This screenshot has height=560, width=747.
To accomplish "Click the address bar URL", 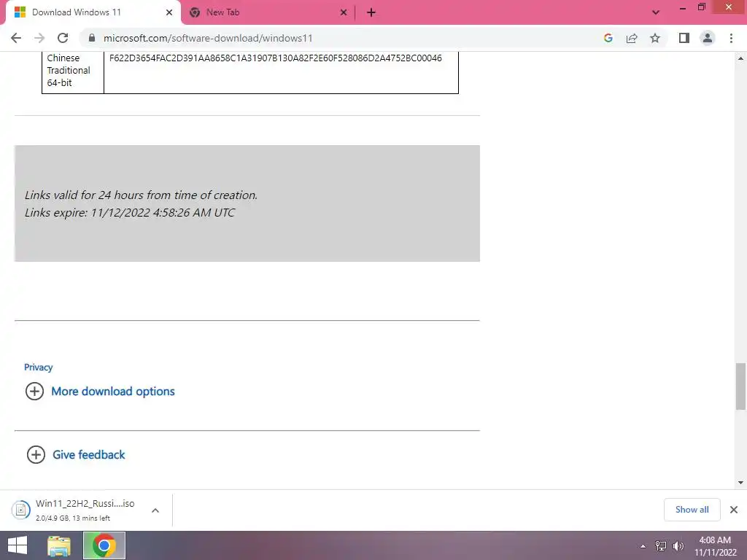I will [x=208, y=38].
